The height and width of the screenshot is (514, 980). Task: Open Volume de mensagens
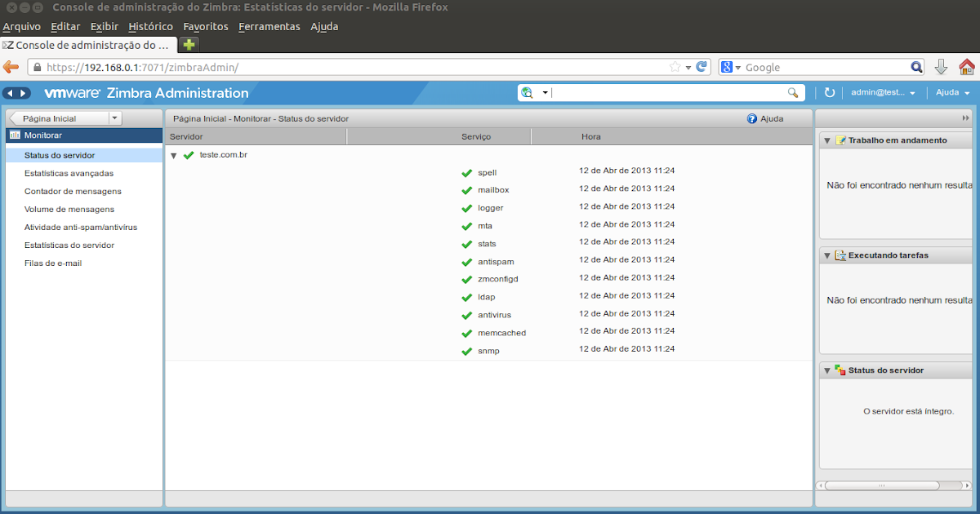tap(69, 209)
